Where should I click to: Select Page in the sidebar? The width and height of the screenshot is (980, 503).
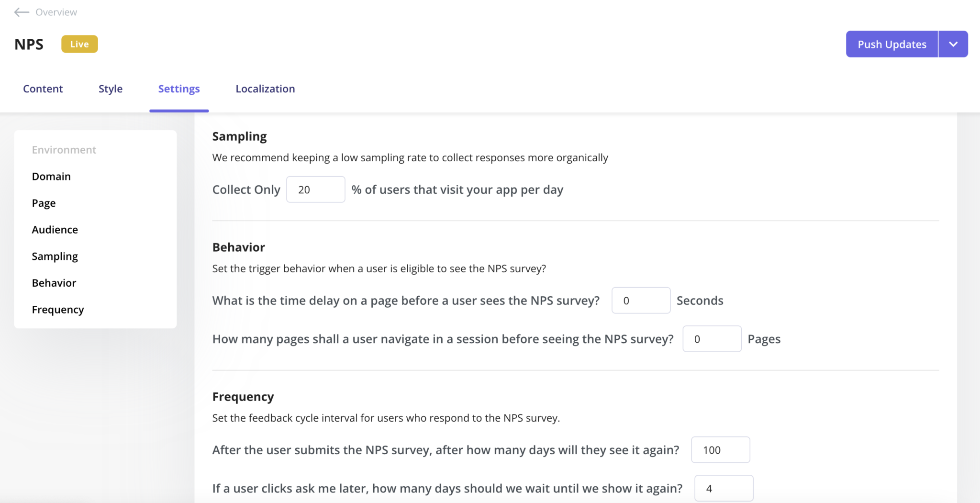[44, 202]
